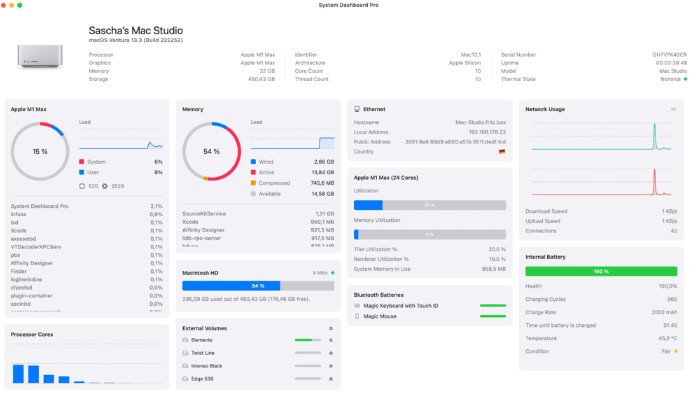Click the red Active memory legend square

253,172
